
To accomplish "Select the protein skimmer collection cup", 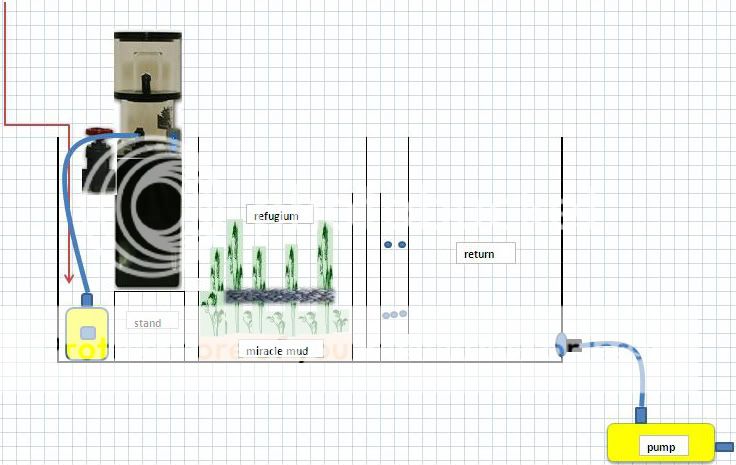I will point(146,65).
